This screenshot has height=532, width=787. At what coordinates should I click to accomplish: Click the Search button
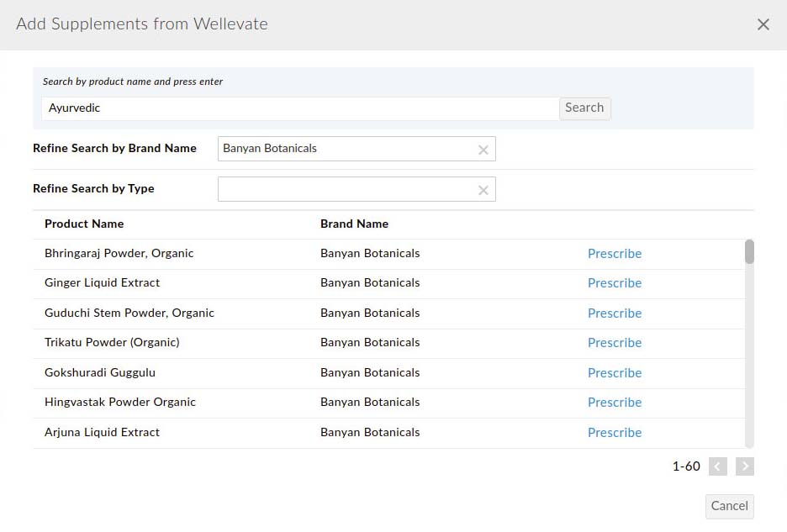coord(584,108)
